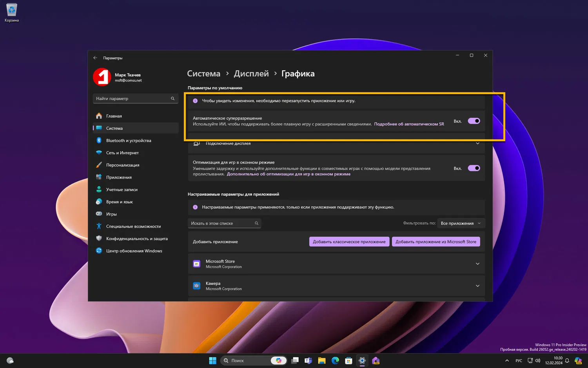The height and width of the screenshot is (368, 588).
Task: Launch Copilot icon inside taskbar search
Action: 279,361
